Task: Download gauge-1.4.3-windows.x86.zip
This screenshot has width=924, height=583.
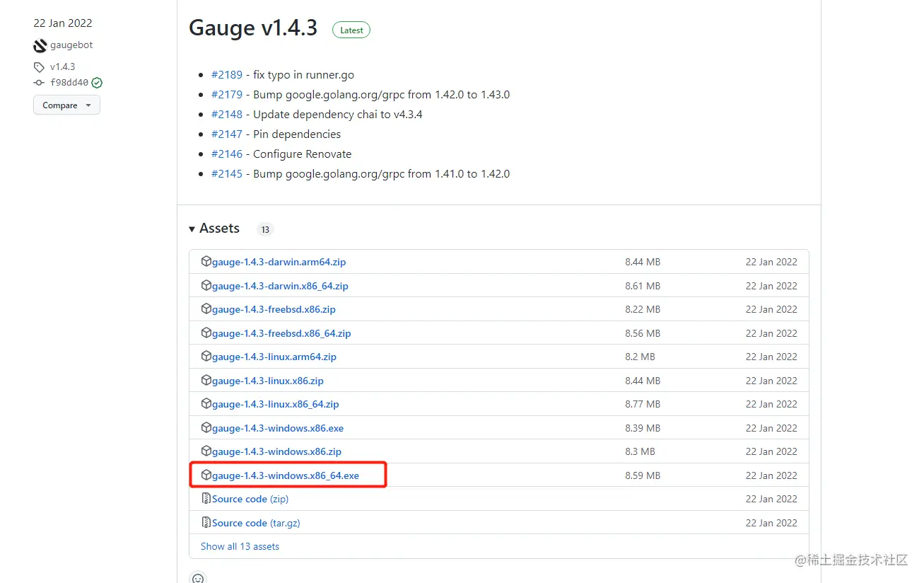Action: (x=276, y=451)
